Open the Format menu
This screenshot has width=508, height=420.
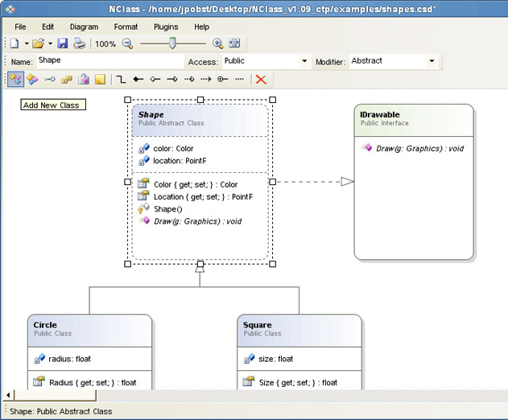point(126,27)
